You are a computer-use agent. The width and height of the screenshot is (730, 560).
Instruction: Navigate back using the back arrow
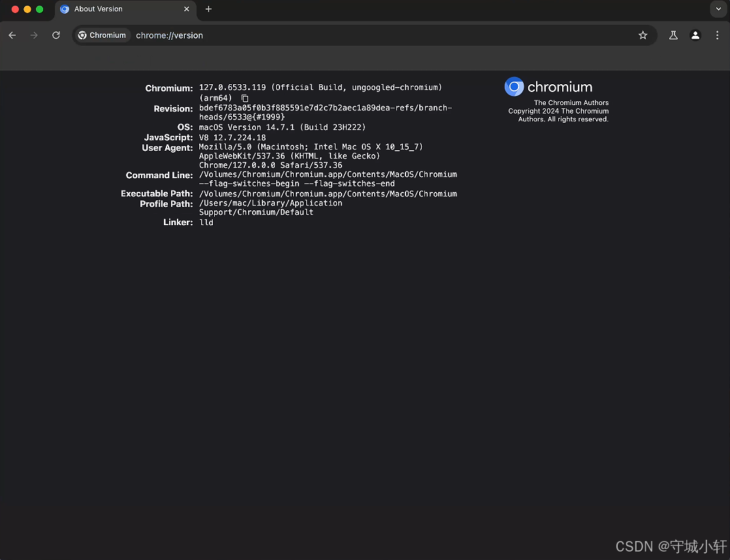(12, 35)
